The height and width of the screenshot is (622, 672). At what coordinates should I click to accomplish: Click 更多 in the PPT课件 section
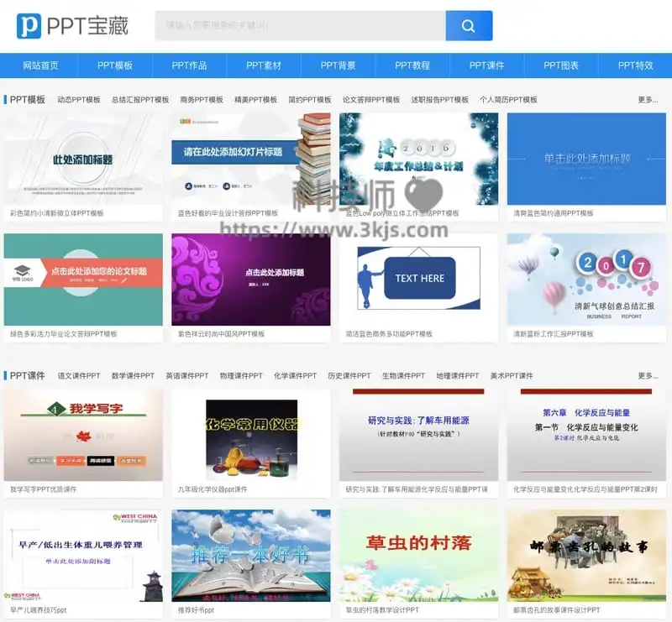click(648, 376)
